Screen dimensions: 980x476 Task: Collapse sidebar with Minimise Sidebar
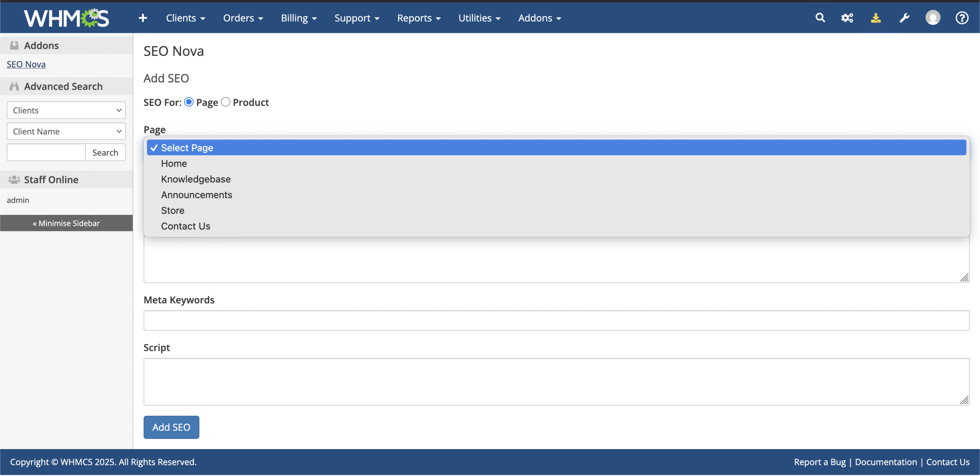coord(66,223)
